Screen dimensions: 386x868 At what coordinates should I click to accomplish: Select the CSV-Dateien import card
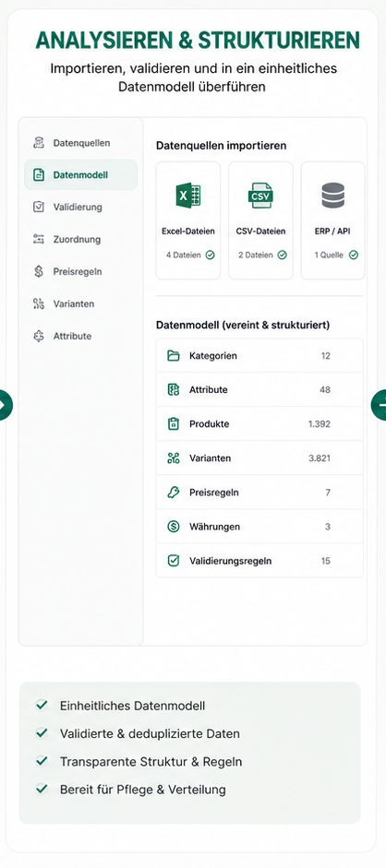pyautogui.click(x=260, y=220)
